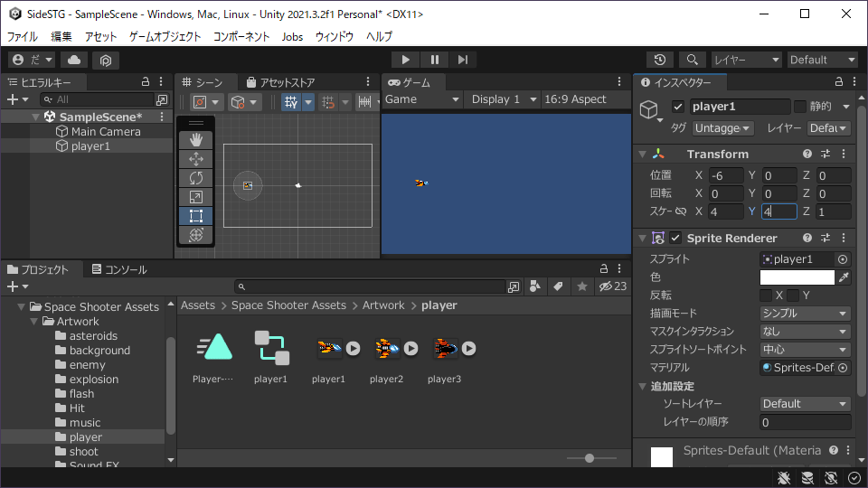868x488 pixels.
Task: Disable the Sprite Renderer checkbox
Action: (675, 238)
